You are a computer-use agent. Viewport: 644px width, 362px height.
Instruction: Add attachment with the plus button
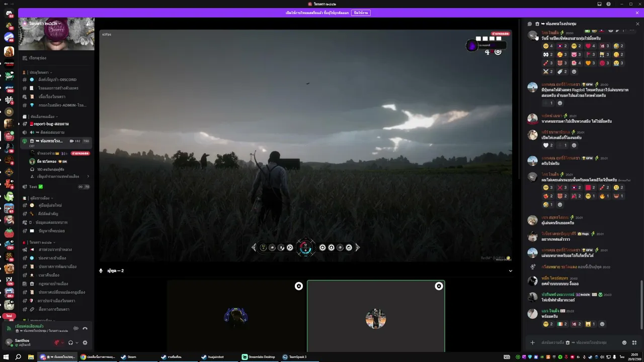[x=532, y=342]
